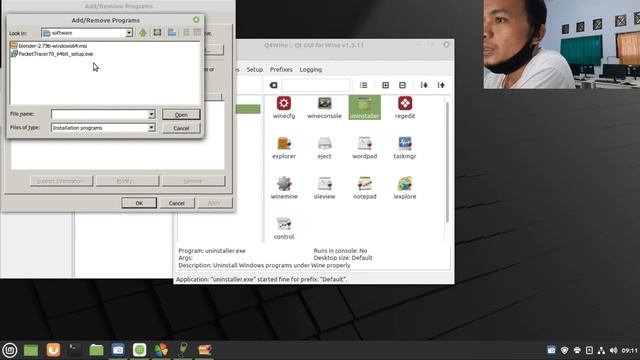Open the Logging menu in Q4Wine
Screen dimensions: 640x360
tap(311, 69)
